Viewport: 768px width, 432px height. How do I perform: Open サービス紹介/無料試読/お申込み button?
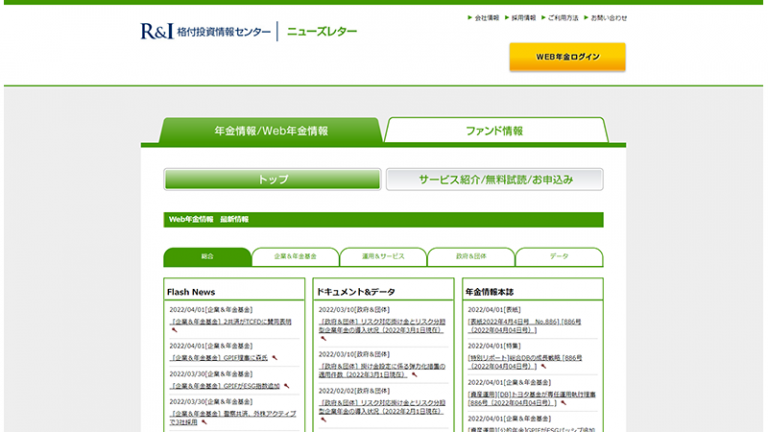[x=495, y=179]
